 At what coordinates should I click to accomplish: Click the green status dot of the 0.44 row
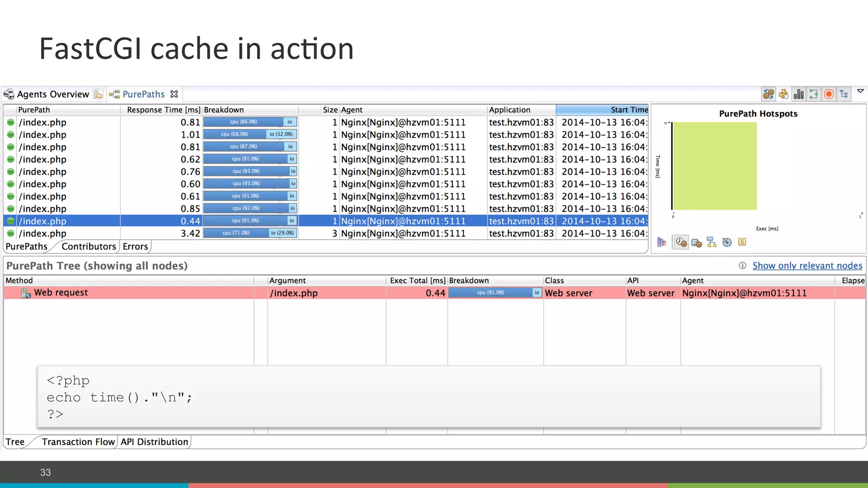click(x=11, y=221)
